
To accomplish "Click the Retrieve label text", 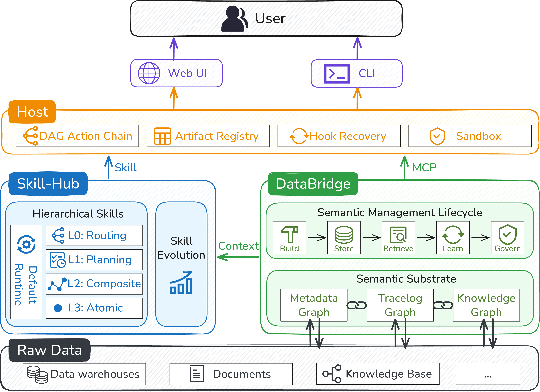I will click(x=398, y=249).
